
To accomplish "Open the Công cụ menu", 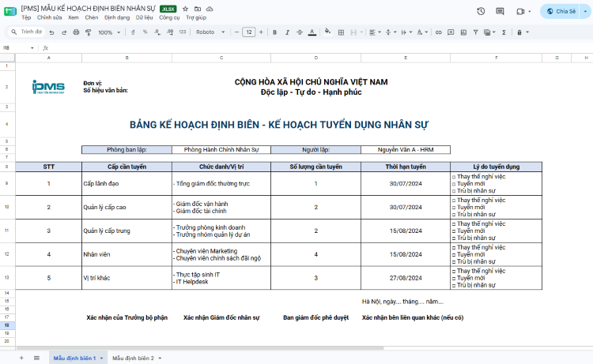I will (169, 17).
